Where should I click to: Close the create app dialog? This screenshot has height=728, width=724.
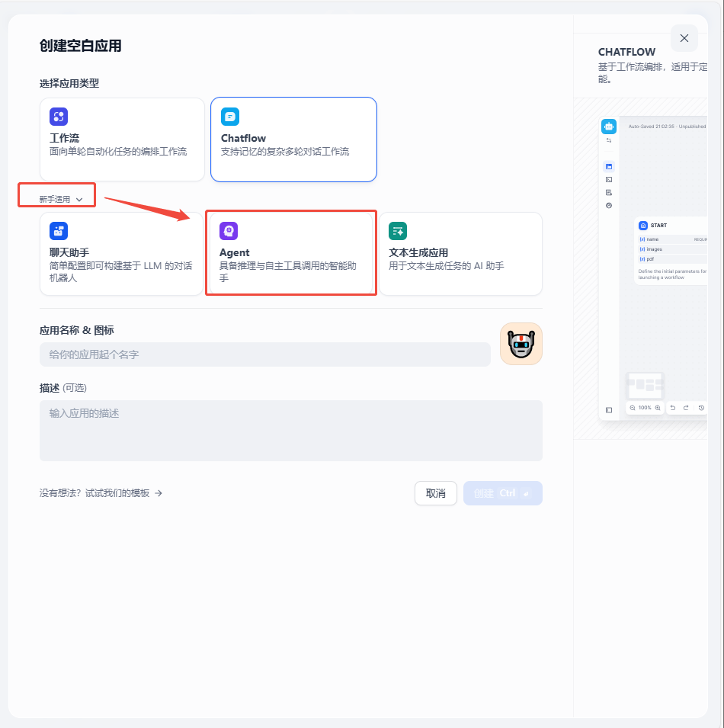click(684, 38)
